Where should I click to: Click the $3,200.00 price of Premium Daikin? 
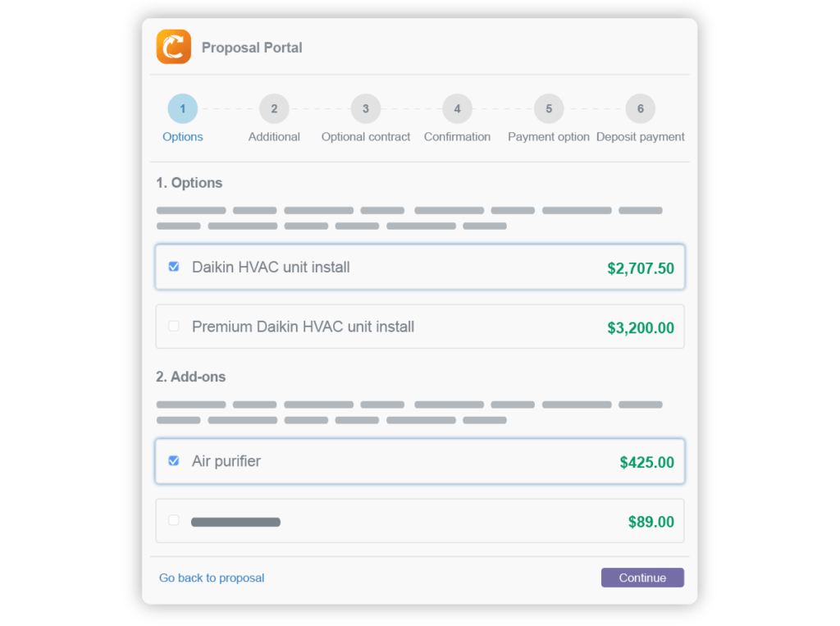click(x=641, y=328)
